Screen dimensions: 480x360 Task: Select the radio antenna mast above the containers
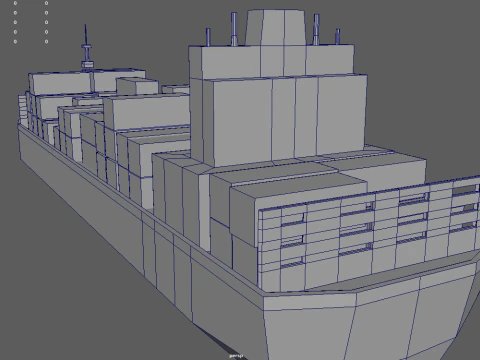coord(86,47)
